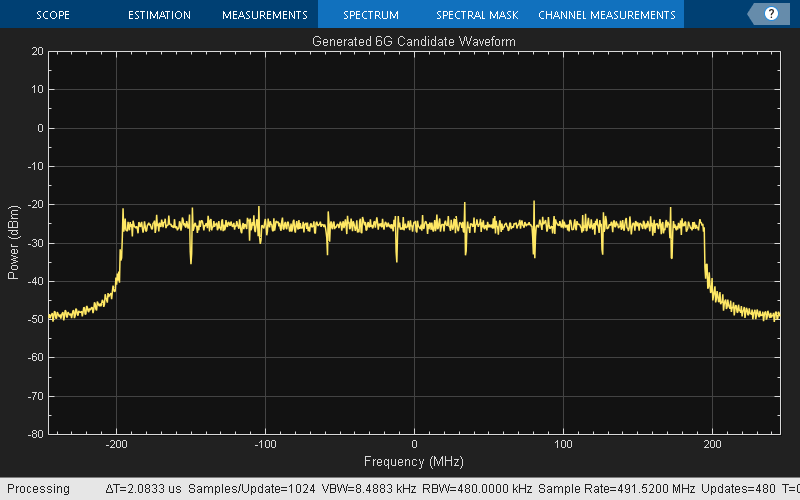The image size is (800, 500).
Task: Select the 'Power (dBm)' y-axis label
Action: (14, 242)
